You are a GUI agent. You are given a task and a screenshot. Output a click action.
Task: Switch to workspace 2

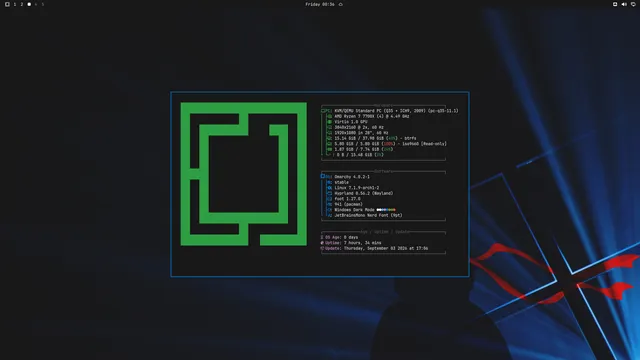(22, 4)
